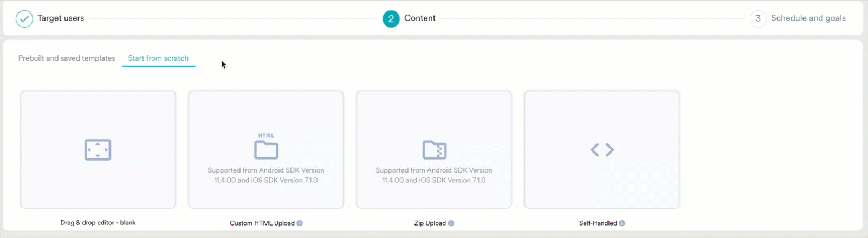Click info icon beside Custom HTML Upload
This screenshot has height=238, width=868.
[300, 223]
